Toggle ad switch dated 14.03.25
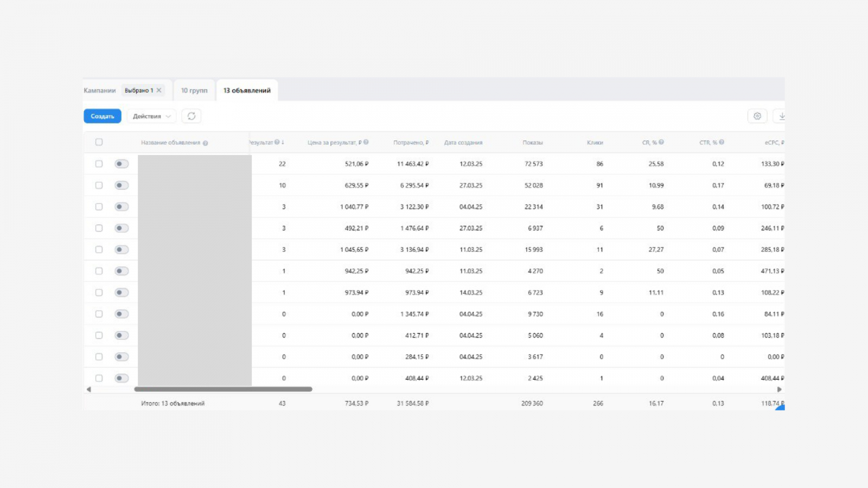 point(122,293)
